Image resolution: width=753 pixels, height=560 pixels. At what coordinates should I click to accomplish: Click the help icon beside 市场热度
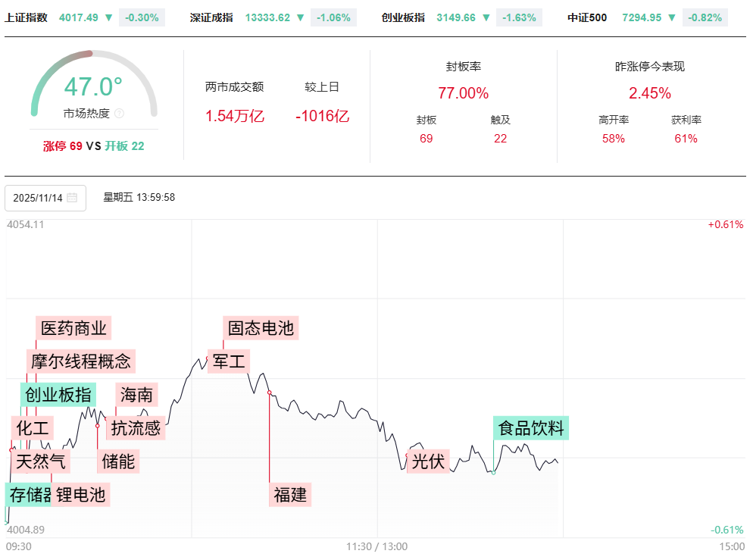119,114
